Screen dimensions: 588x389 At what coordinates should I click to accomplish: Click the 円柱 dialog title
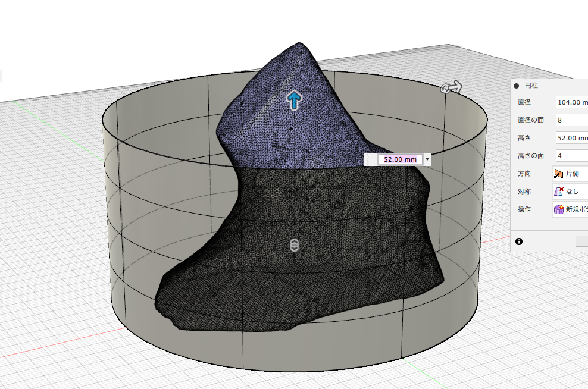click(531, 86)
